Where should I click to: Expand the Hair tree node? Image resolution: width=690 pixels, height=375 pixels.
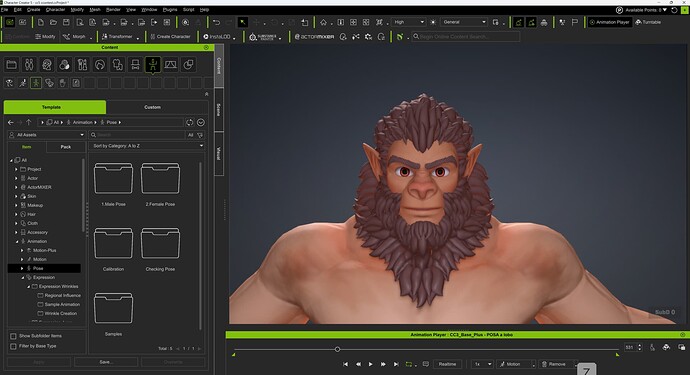[16, 214]
